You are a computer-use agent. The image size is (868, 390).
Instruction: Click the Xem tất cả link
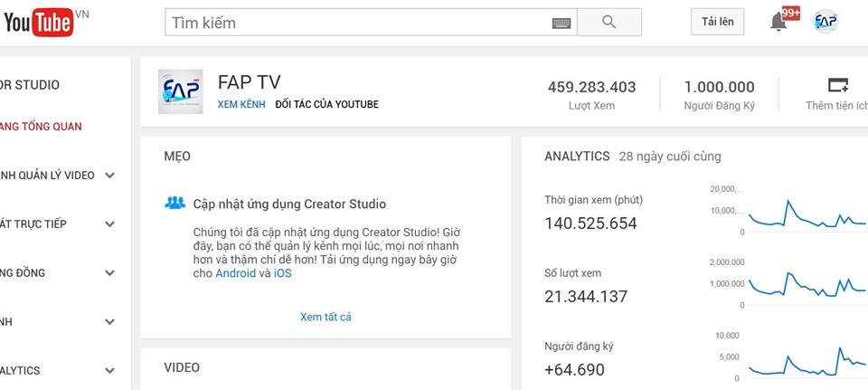point(325,317)
